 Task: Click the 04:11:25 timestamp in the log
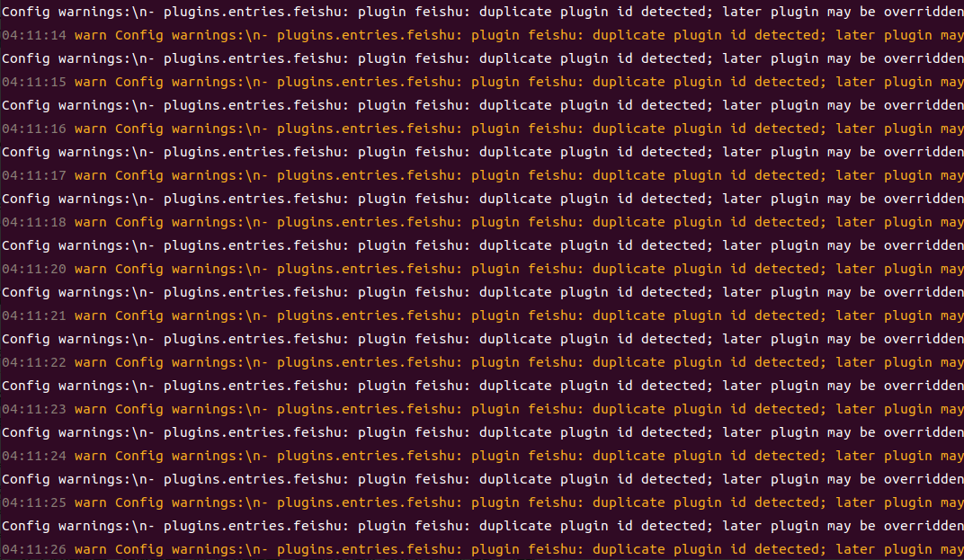pyautogui.click(x=34, y=502)
